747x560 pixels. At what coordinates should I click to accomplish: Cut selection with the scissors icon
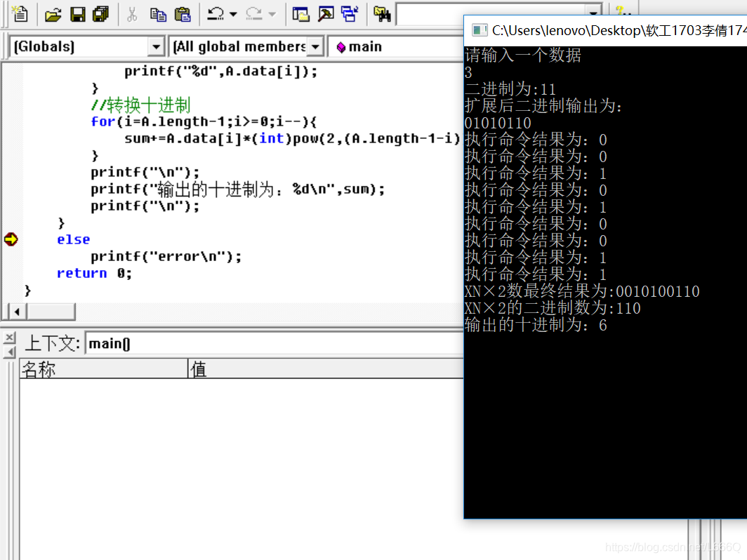pos(132,15)
